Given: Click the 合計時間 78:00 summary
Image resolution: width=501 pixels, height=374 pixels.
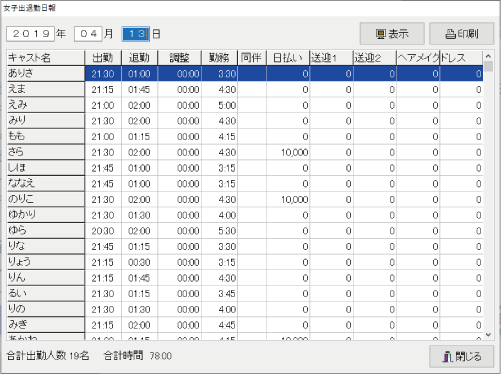Looking at the screenshot, I should (x=138, y=356).
